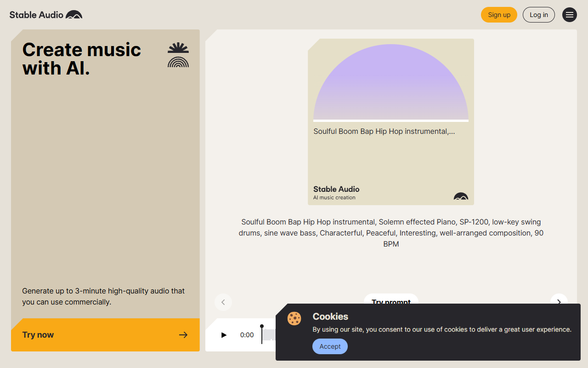
Task: Click the Sign up button
Action: (499, 15)
